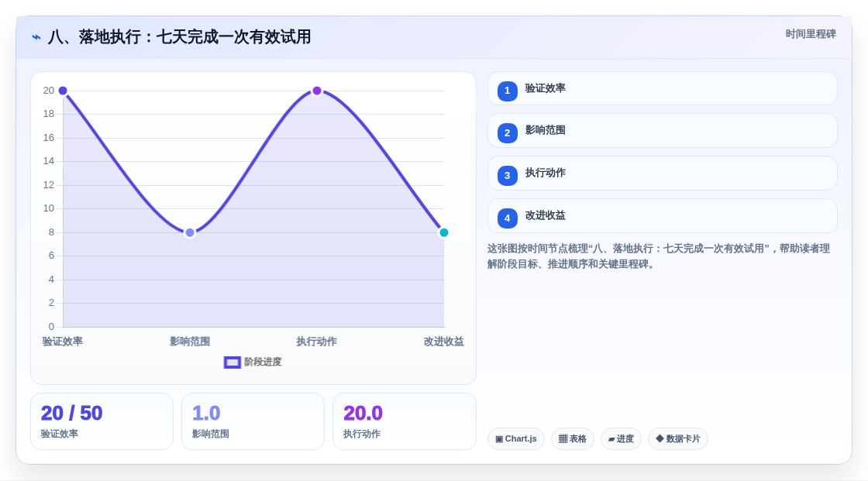Select the 验证效率 milestone row text
Screen dimensions: 868x481
pos(546,88)
